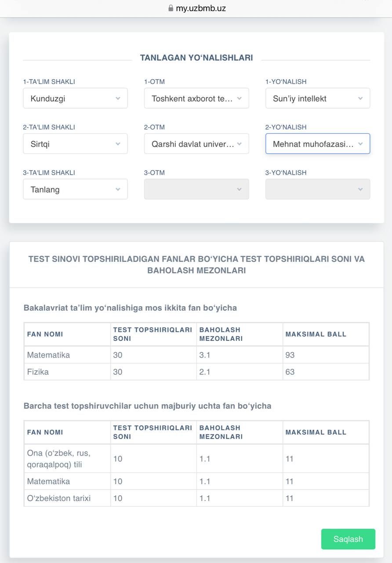Select the Fizika row in the subject table
This screenshot has height=563, width=392.
click(x=38, y=372)
